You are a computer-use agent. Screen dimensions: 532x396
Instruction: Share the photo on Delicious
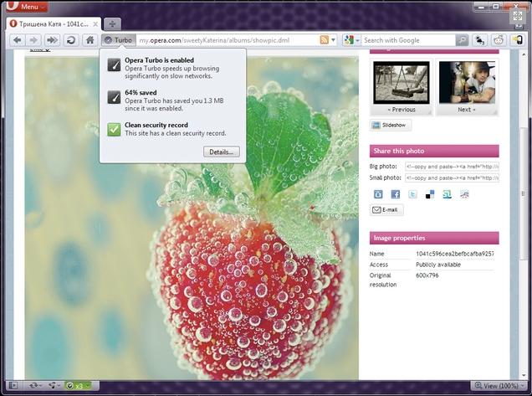coord(430,194)
